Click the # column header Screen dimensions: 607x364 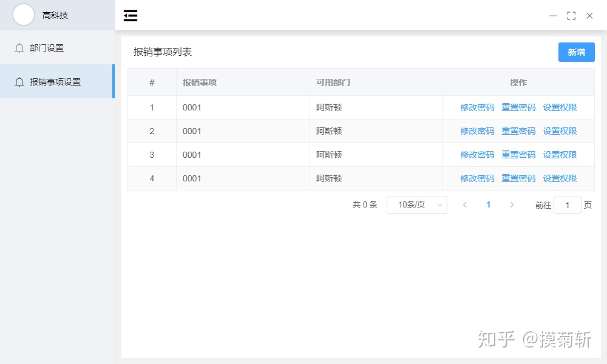[152, 82]
